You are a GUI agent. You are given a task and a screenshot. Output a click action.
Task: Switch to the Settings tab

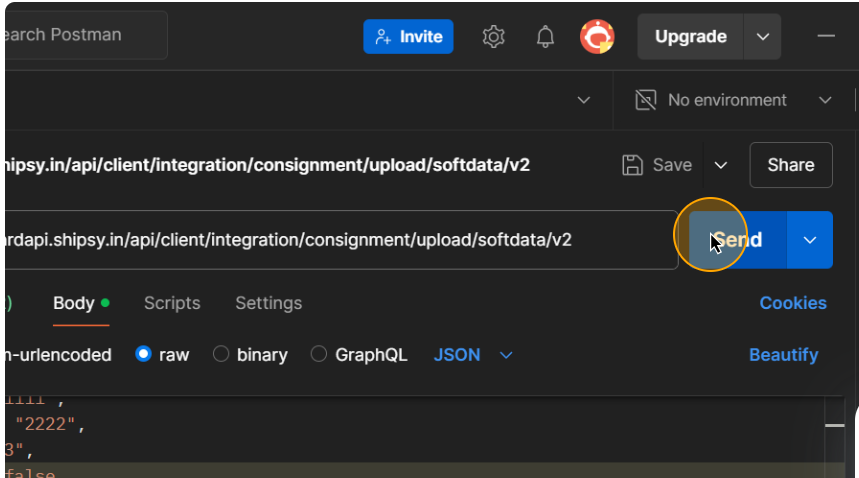click(x=268, y=303)
